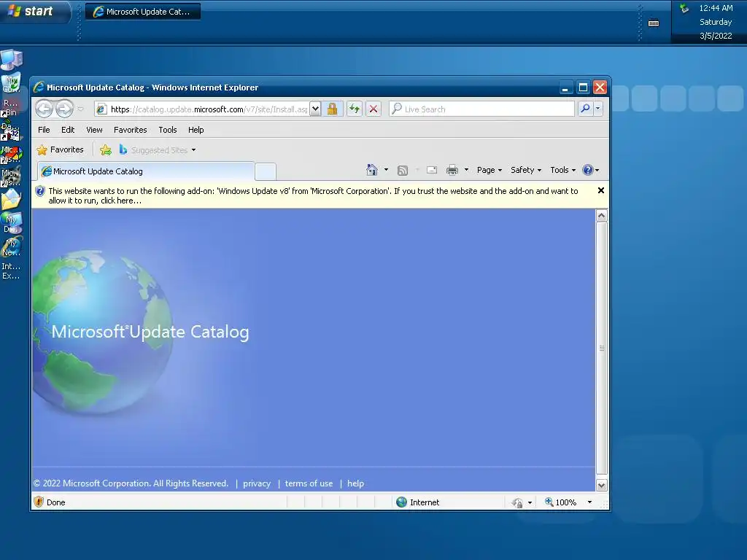
Task: Go back with the Back arrow button
Action: (x=44, y=109)
